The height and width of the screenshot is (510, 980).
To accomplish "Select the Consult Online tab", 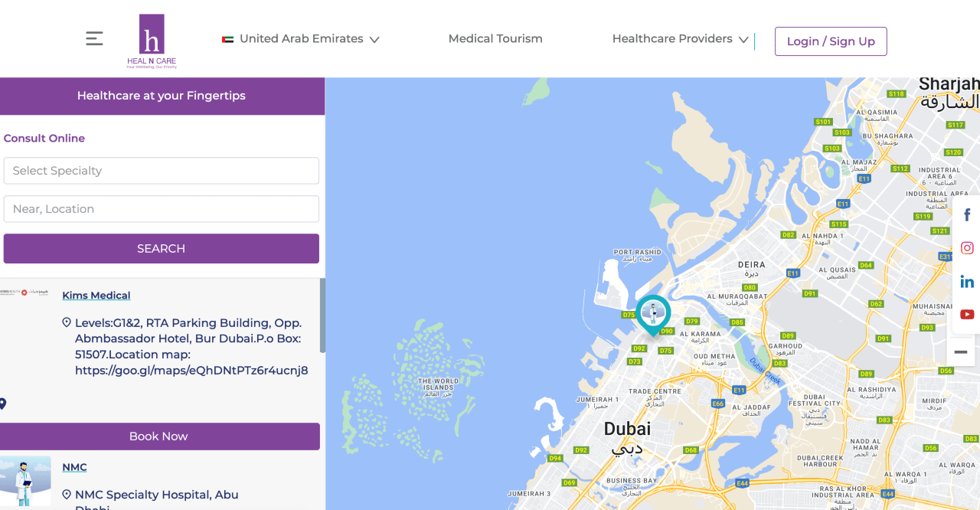I will coord(44,139).
